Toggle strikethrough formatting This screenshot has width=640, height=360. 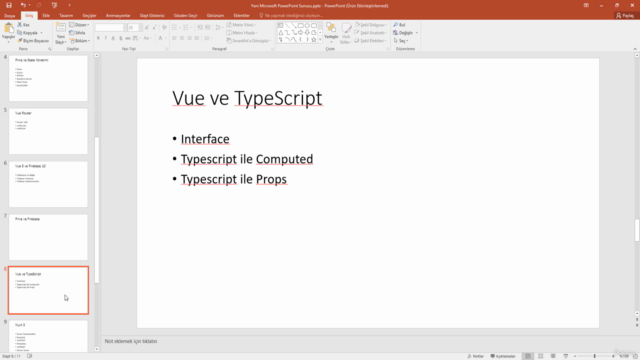[128, 38]
